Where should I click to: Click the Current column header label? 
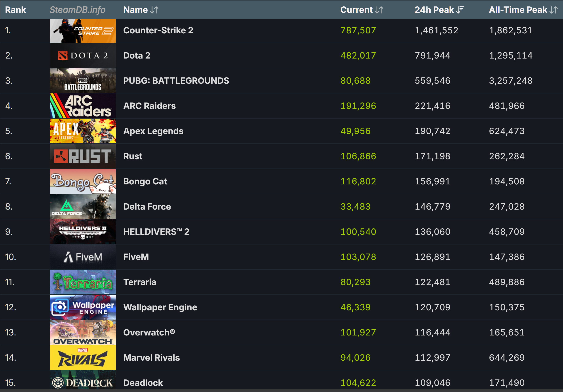[x=356, y=10]
